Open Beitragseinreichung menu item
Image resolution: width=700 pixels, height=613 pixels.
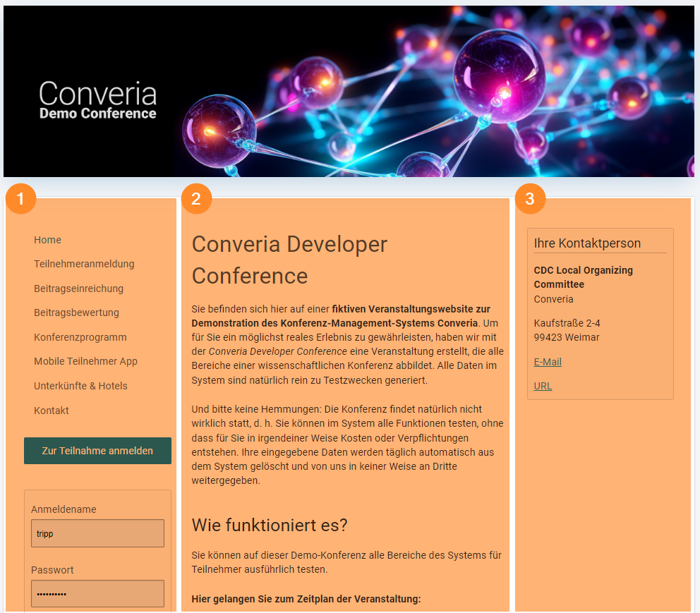78,289
